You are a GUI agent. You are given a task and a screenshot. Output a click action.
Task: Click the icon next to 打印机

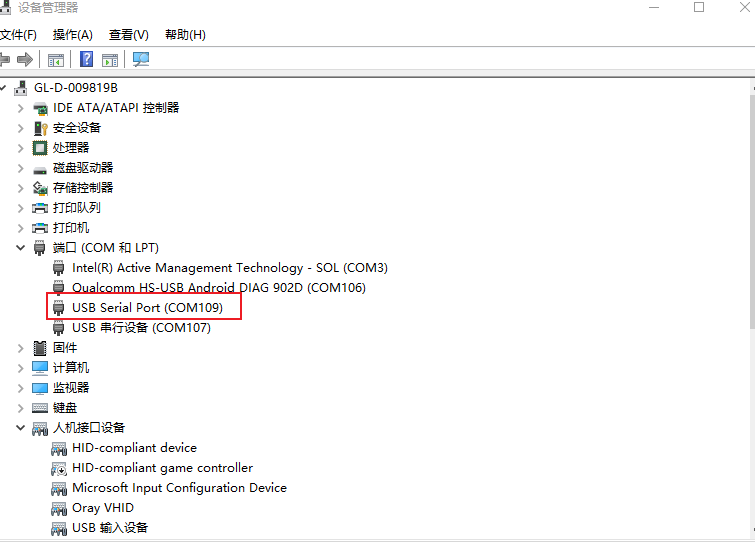tap(40, 228)
